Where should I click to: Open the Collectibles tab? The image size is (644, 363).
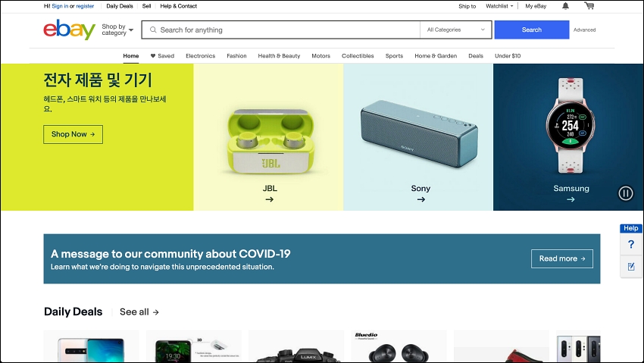coord(358,56)
